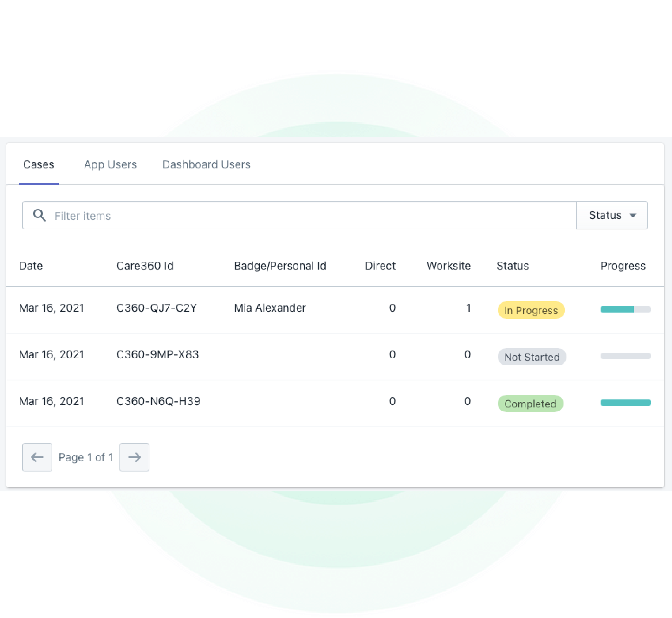The height and width of the screenshot is (618, 672).
Task: Expand the Date column sort options
Action: click(x=31, y=265)
